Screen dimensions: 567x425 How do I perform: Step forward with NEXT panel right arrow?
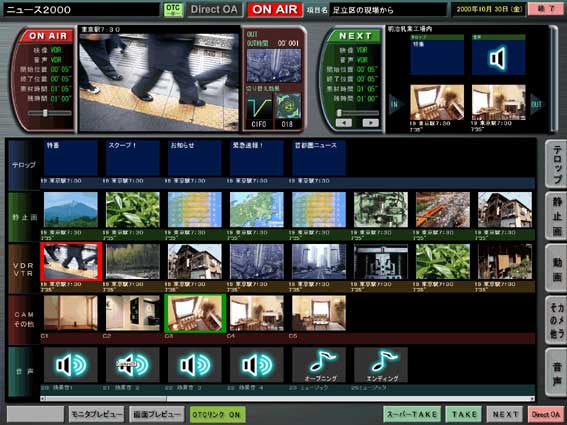pyautogui.click(x=370, y=123)
